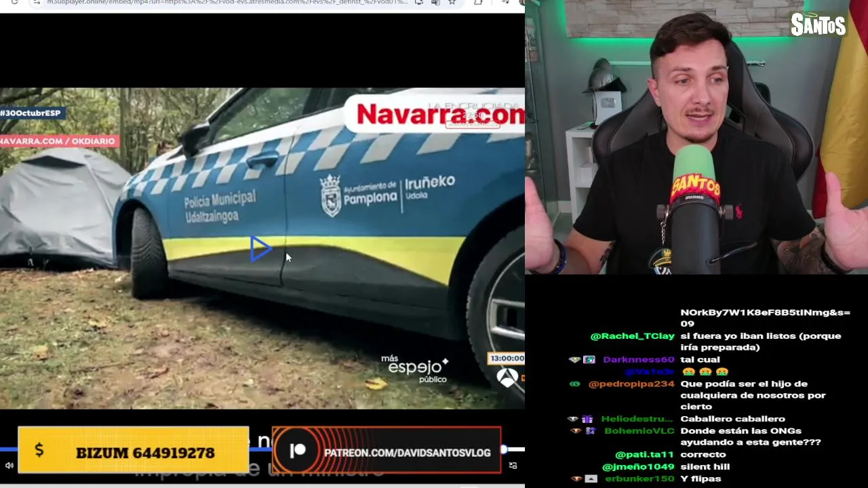Click chat message "Caballero caballero"
Image resolution: width=868 pixels, height=488 pixels.
point(732,419)
